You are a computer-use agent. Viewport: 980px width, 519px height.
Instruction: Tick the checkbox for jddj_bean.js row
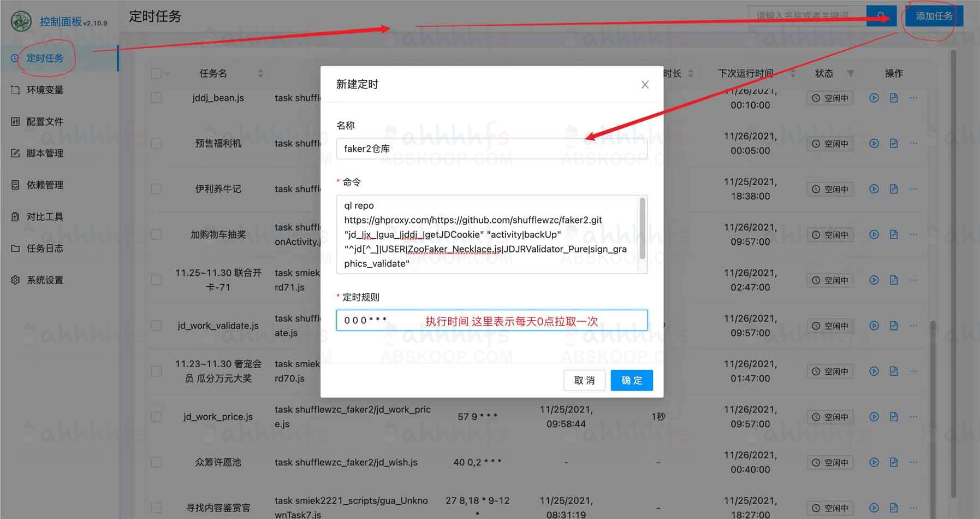[156, 98]
